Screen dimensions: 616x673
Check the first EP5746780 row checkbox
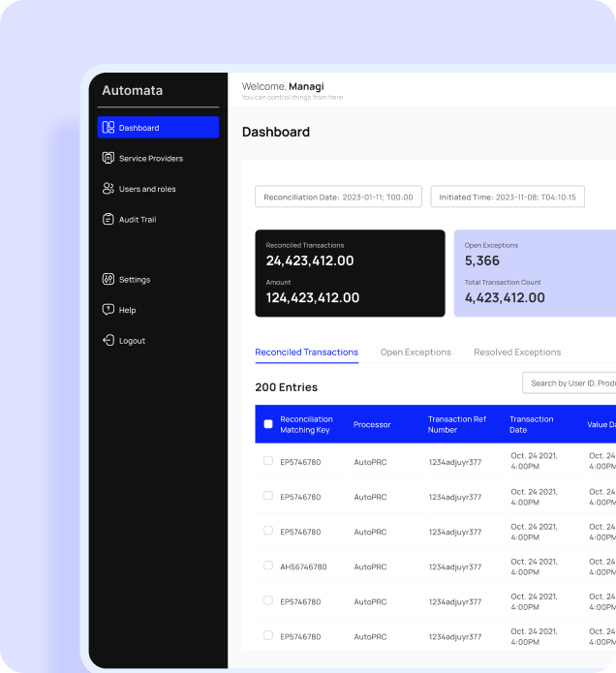pyautogui.click(x=268, y=461)
